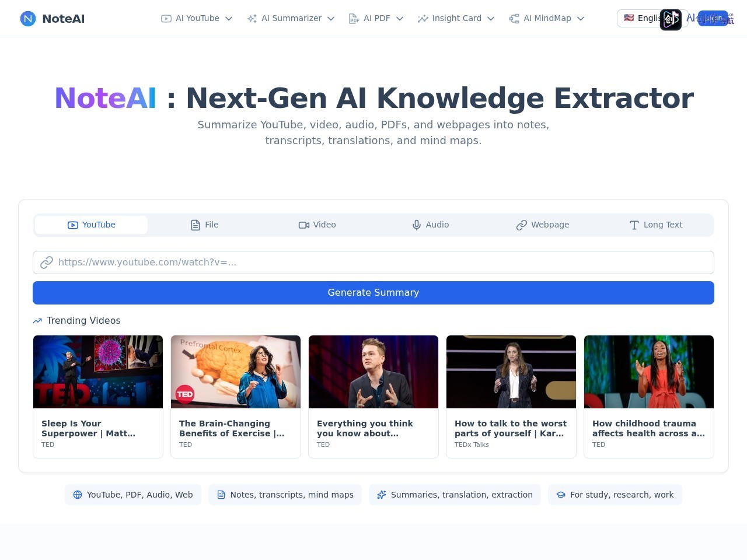
Task: Expand the AI YouTube dropdown menu
Action: pos(197,19)
